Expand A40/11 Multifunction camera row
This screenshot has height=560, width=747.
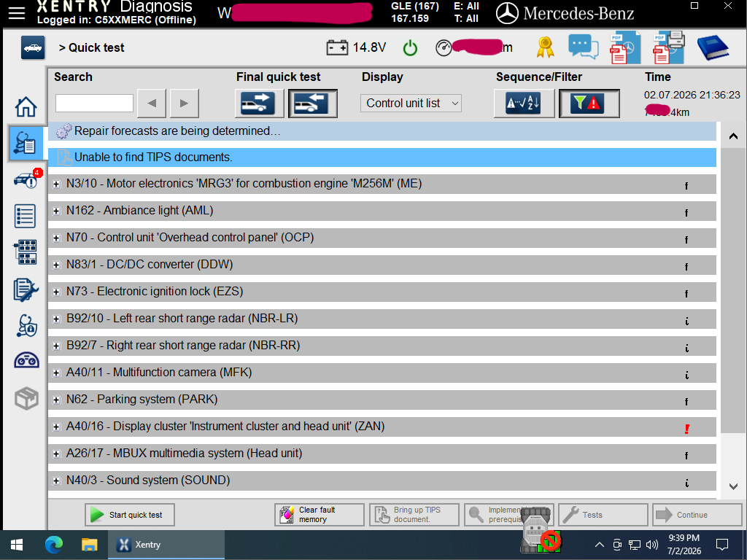(57, 373)
